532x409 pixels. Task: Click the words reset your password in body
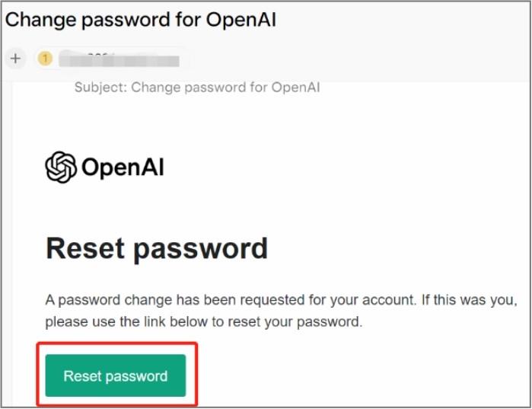coord(295,321)
